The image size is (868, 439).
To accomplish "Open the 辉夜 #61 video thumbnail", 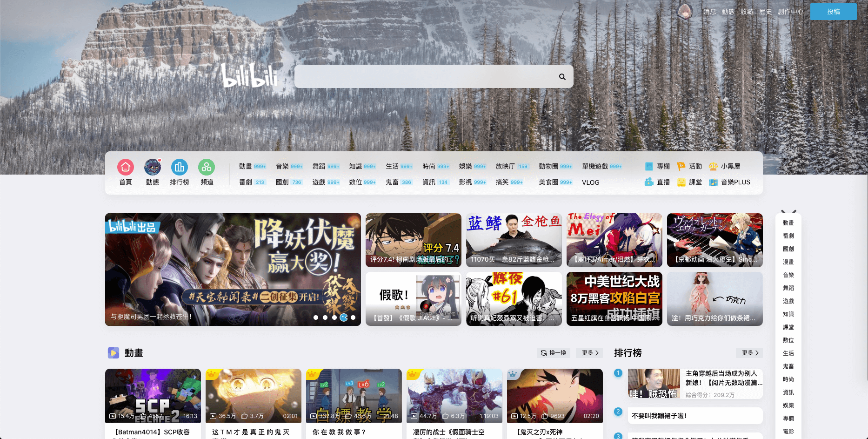I will (514, 299).
